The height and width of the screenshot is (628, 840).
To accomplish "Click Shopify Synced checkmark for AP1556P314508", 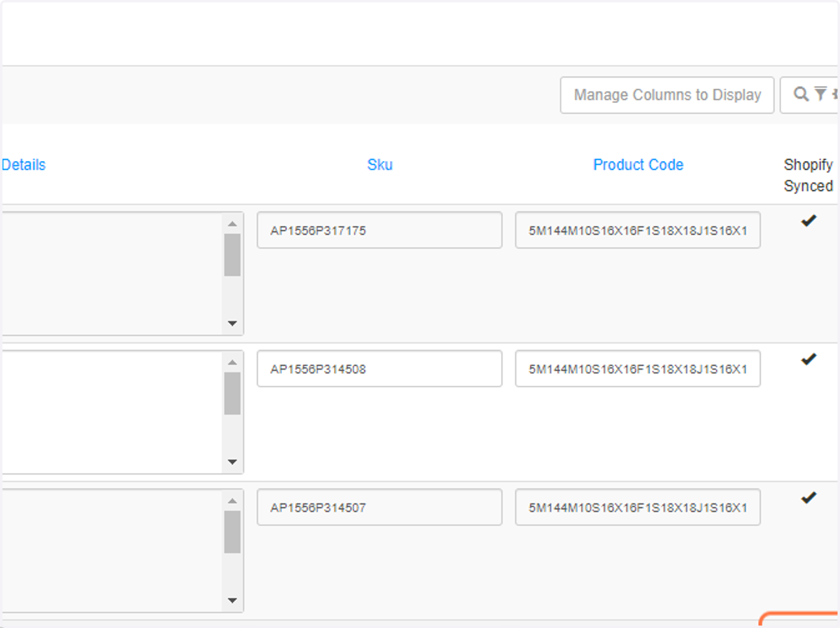I will [x=808, y=360].
